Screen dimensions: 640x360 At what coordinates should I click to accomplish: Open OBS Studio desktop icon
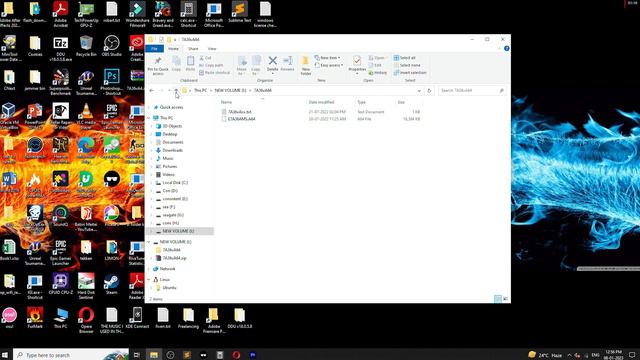coord(111,46)
